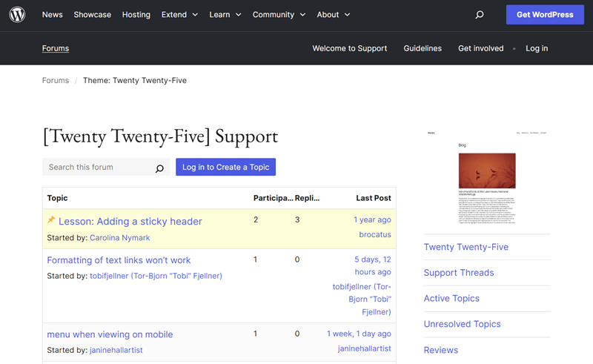Open janinehallartist profile in Last Post column
The height and width of the screenshot is (364, 593).
(364, 348)
